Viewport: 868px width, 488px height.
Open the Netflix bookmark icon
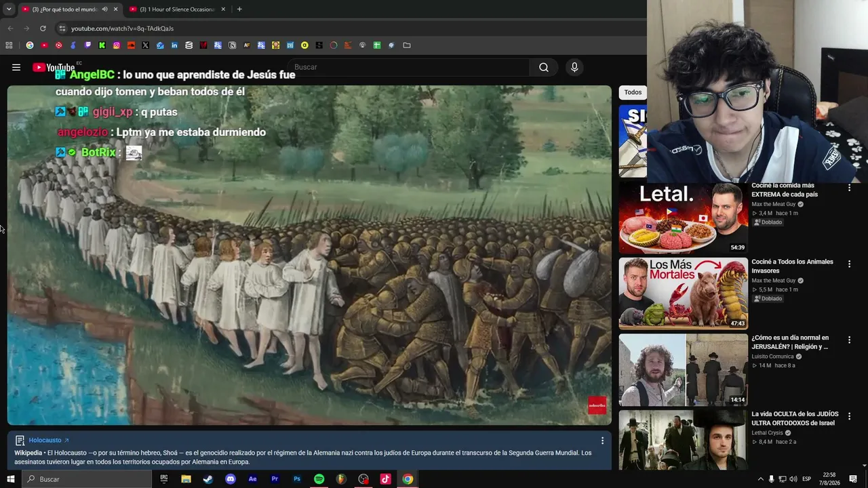pos(203,45)
